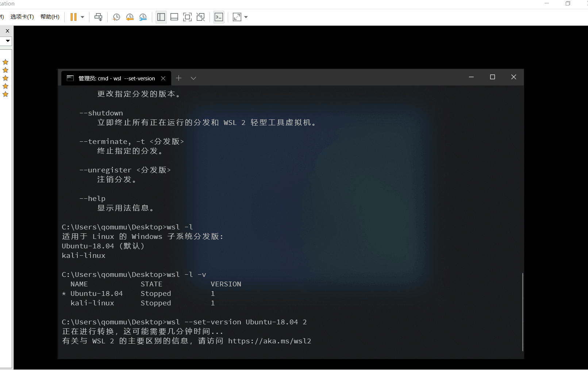Toggle the console view button
The height and width of the screenshot is (370, 588).
[x=219, y=17]
